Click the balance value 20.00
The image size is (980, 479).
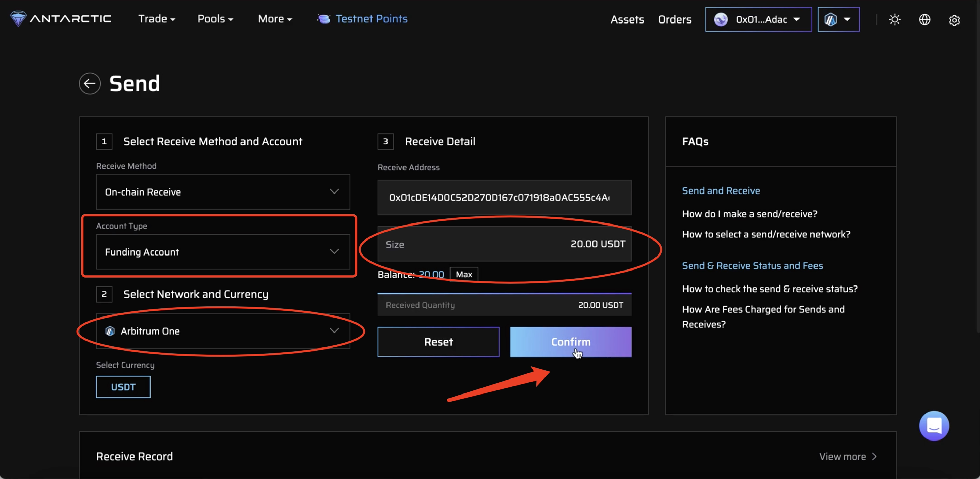coord(431,274)
